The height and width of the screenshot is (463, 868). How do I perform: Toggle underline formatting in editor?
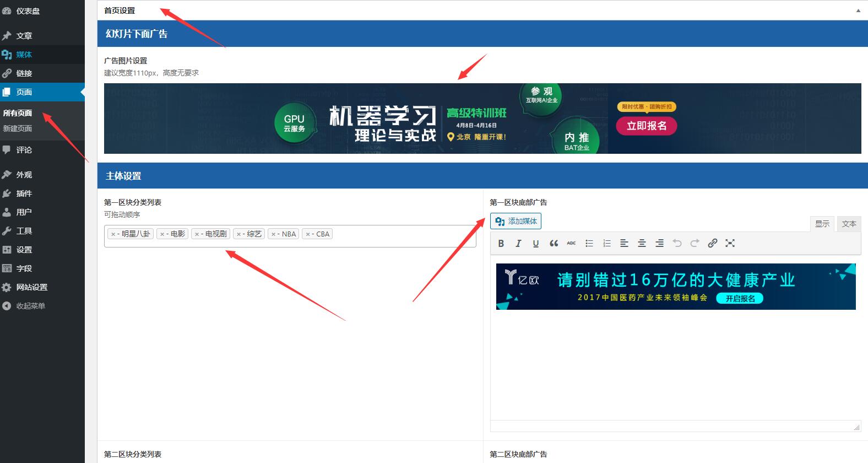tap(536, 243)
